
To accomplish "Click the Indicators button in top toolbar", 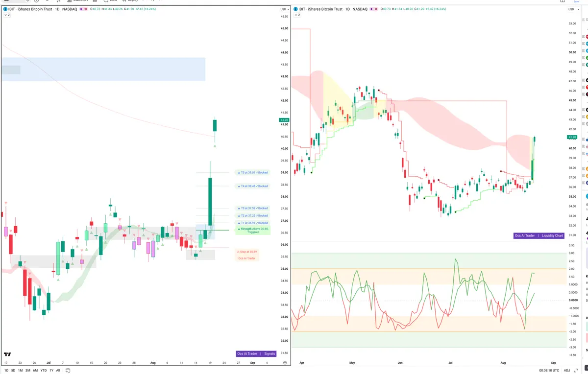I will pyautogui.click(x=77, y=1).
